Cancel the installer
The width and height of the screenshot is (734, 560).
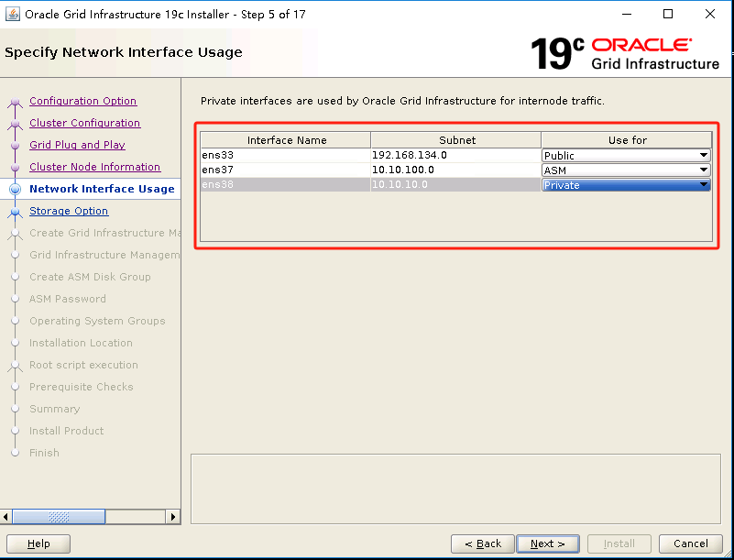[690, 544]
